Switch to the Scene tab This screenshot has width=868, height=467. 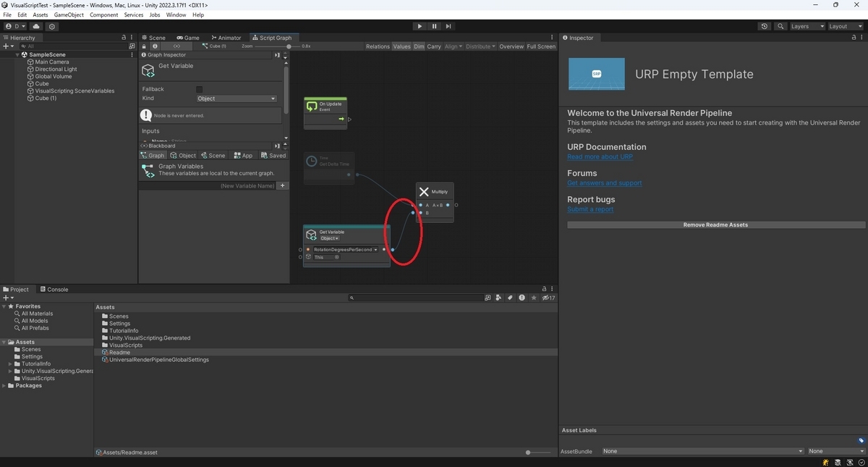pos(153,38)
